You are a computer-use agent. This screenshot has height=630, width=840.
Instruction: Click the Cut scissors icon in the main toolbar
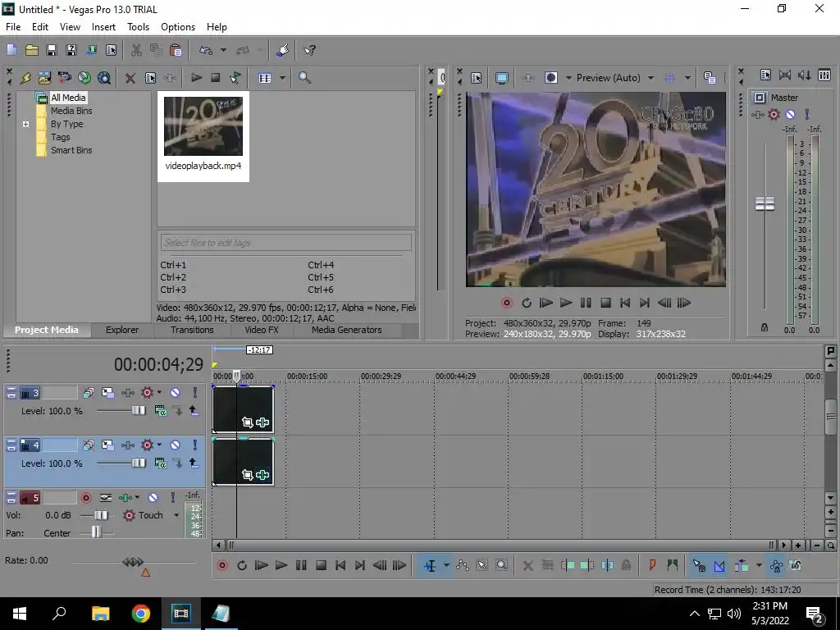(x=136, y=50)
